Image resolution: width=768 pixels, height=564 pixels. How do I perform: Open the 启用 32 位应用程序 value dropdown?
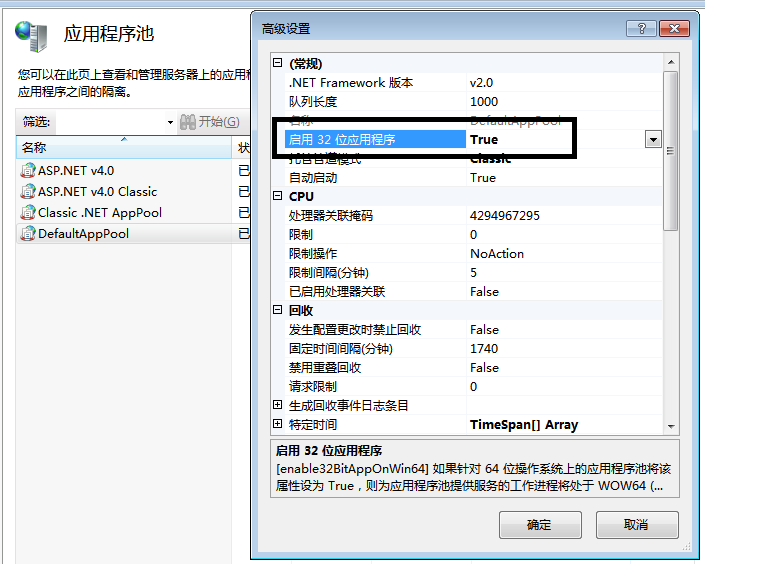click(653, 140)
